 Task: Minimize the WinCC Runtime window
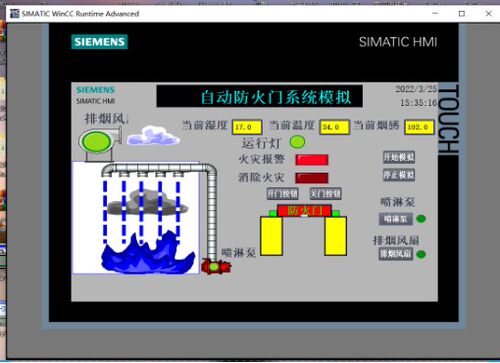pyautogui.click(x=435, y=14)
